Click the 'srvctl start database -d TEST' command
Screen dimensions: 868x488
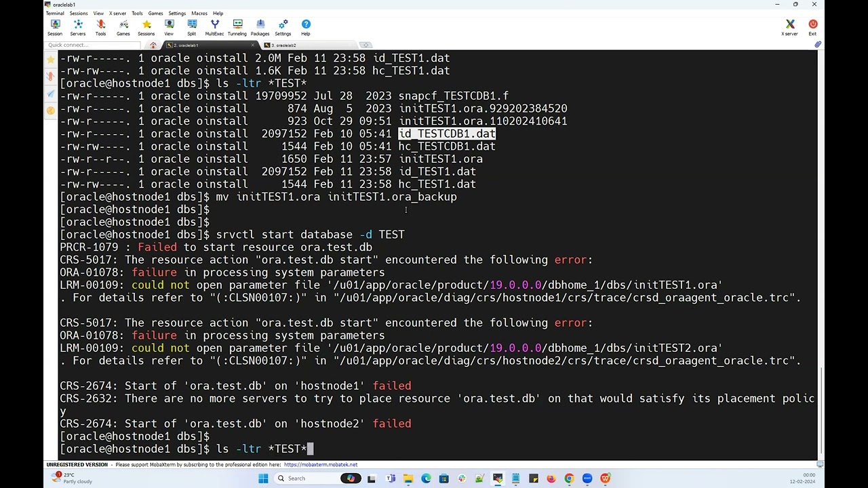[x=310, y=235]
